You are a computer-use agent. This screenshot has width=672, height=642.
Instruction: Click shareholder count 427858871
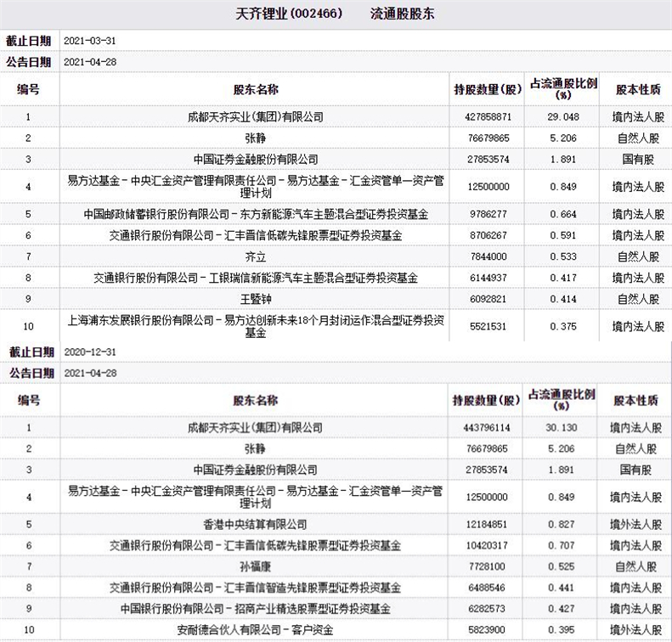pyautogui.click(x=488, y=117)
